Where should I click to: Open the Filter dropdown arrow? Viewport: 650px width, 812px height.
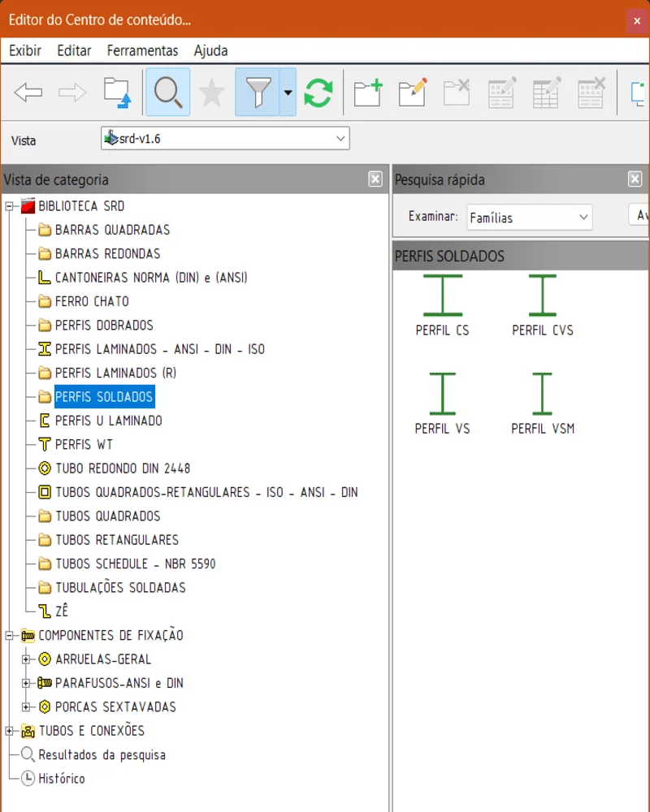pos(288,93)
